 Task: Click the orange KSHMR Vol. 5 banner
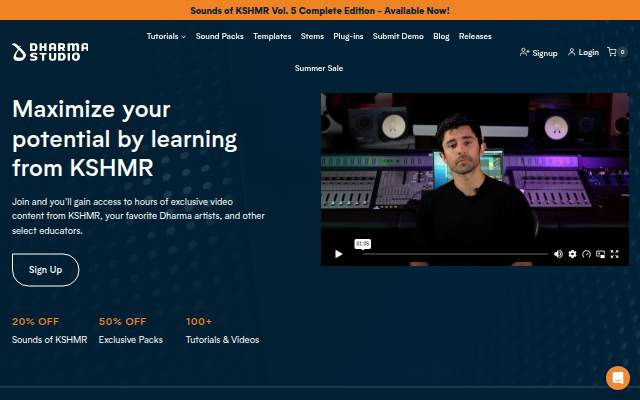click(320, 10)
